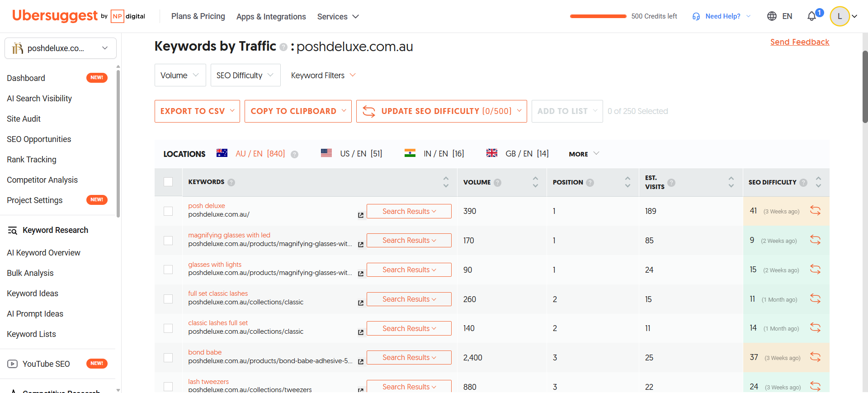Click help icon in Est. Visits header

[x=671, y=182]
